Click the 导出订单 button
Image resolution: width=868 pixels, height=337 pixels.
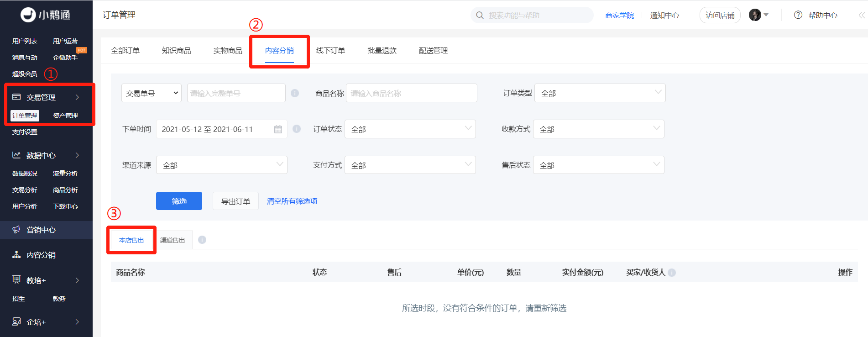[235, 201]
